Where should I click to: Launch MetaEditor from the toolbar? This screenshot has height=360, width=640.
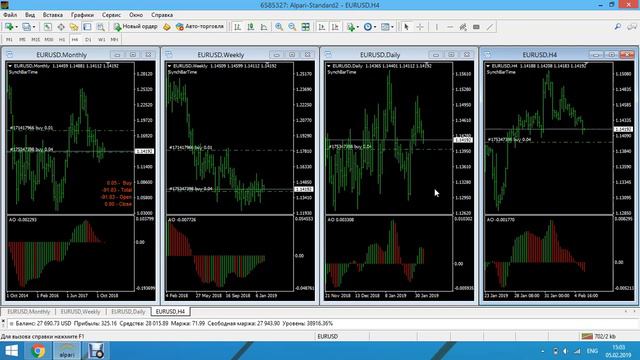(167, 27)
